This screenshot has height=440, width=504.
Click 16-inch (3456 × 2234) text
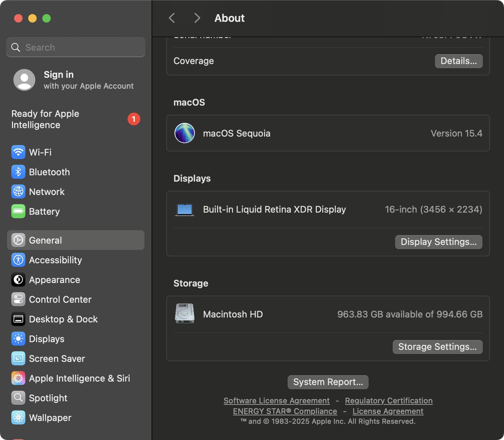(x=433, y=209)
